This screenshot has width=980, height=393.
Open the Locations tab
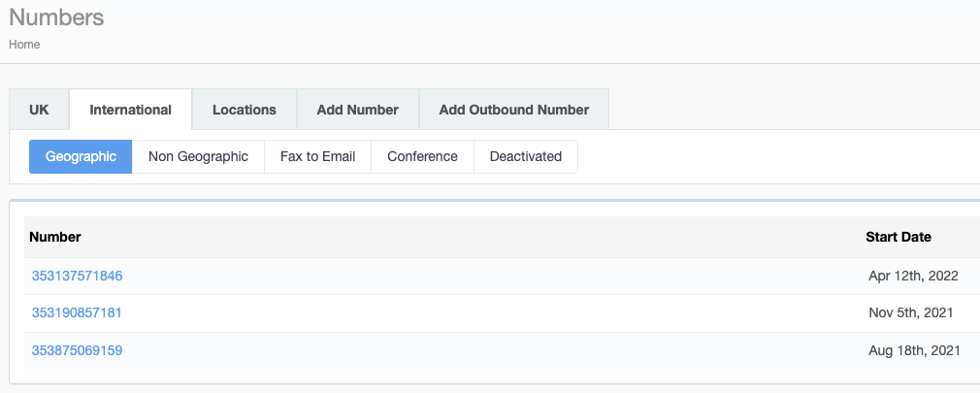click(245, 110)
